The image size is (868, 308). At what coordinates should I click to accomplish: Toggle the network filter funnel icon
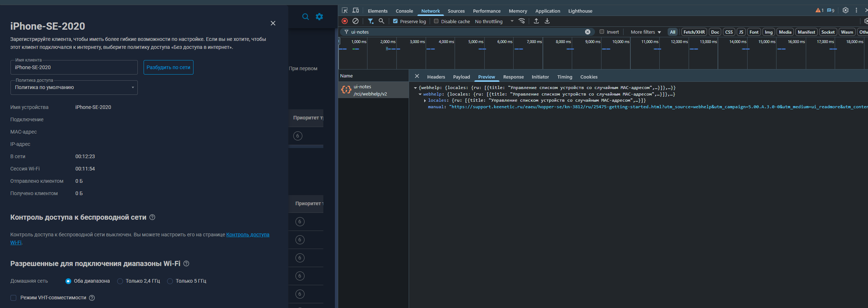click(x=370, y=21)
